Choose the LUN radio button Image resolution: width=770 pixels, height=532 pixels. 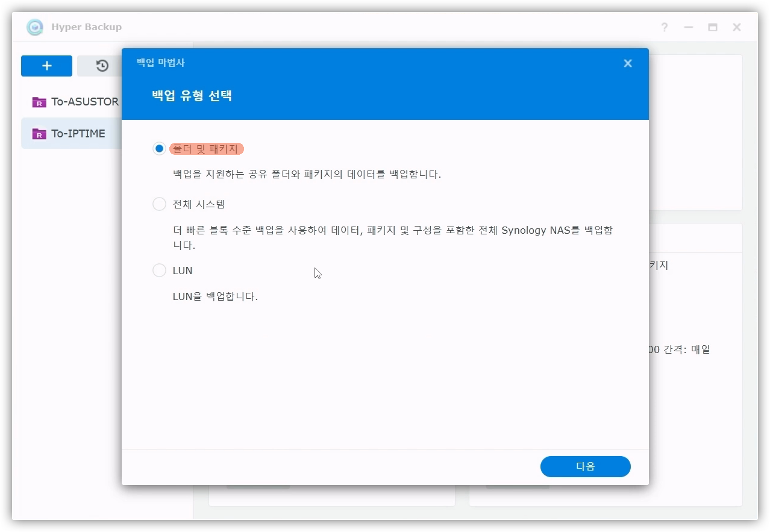(x=159, y=271)
